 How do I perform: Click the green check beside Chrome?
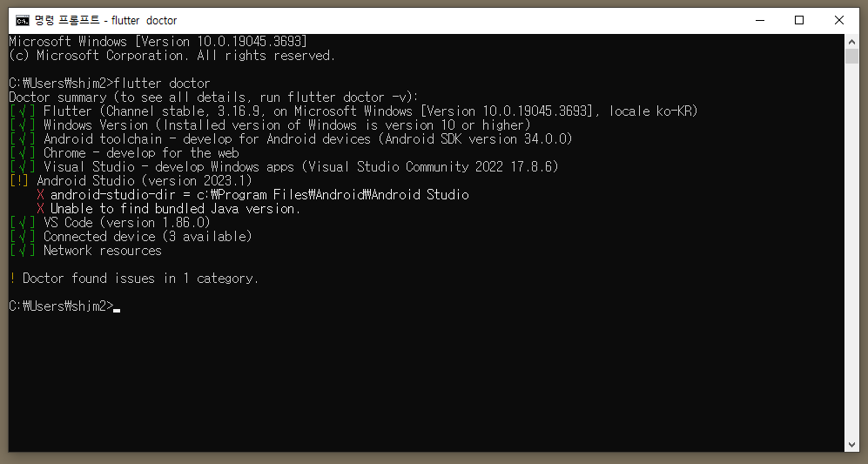tap(23, 153)
